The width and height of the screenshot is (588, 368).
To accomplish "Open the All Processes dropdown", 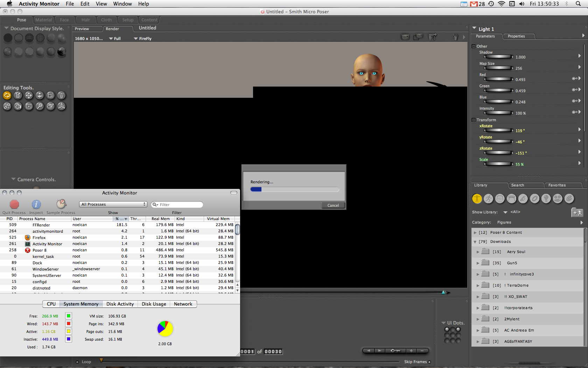I will click(x=113, y=204).
